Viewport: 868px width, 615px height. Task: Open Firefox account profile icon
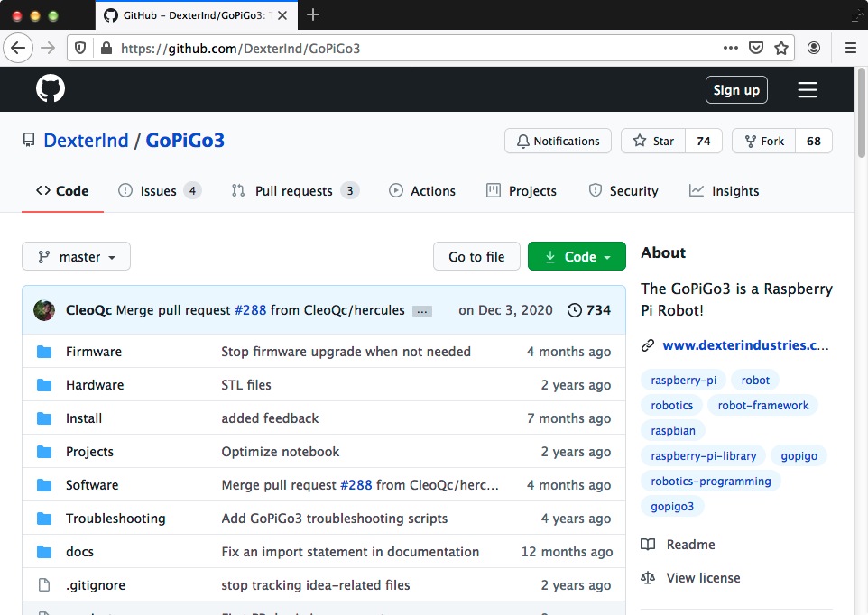pyautogui.click(x=814, y=49)
